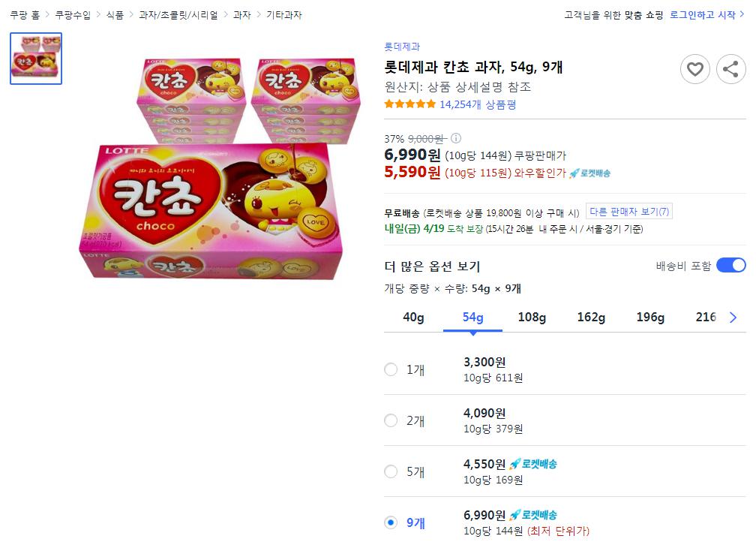Click the rocket delivery badge near discount price
The height and width of the screenshot is (554, 756).
tap(589, 173)
